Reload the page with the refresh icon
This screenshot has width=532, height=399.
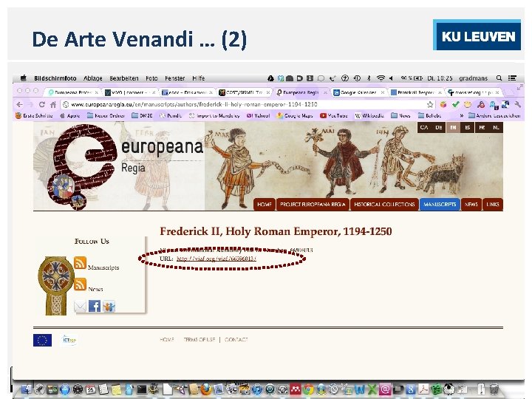coord(41,104)
